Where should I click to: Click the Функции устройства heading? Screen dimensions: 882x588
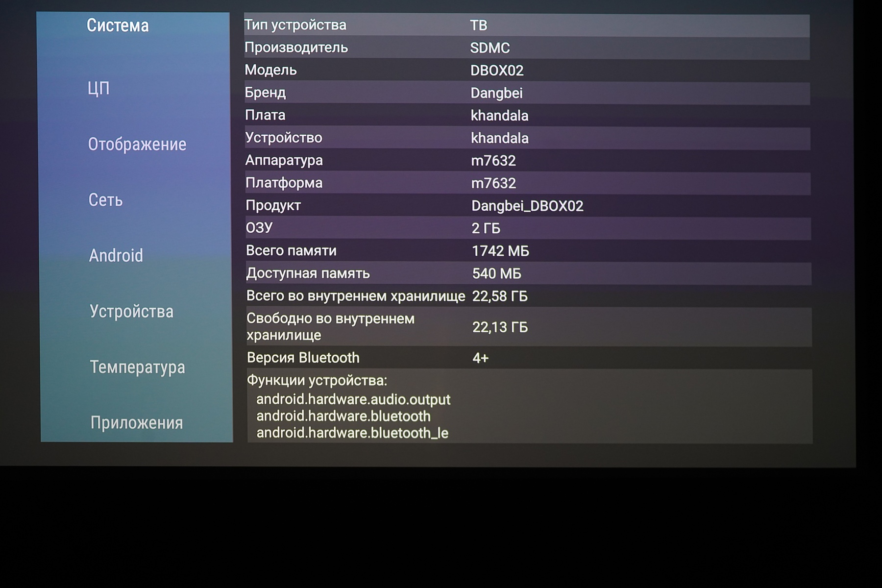pos(317,380)
